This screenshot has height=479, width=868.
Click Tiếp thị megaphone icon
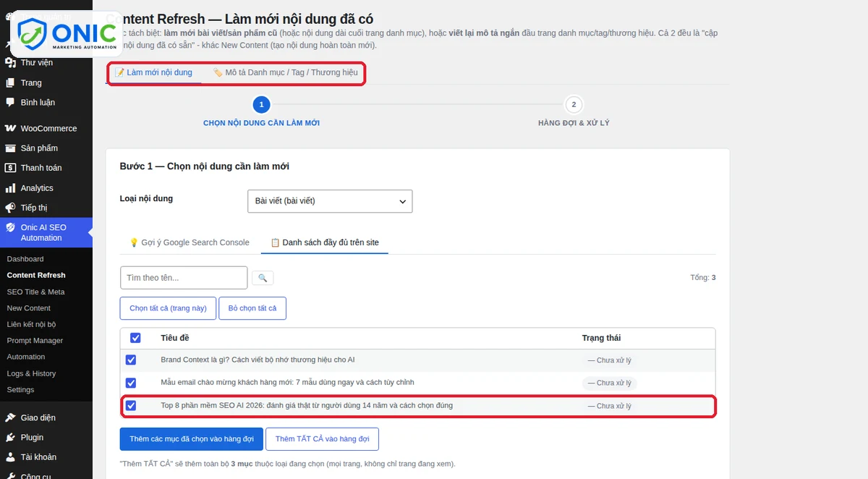tap(10, 208)
